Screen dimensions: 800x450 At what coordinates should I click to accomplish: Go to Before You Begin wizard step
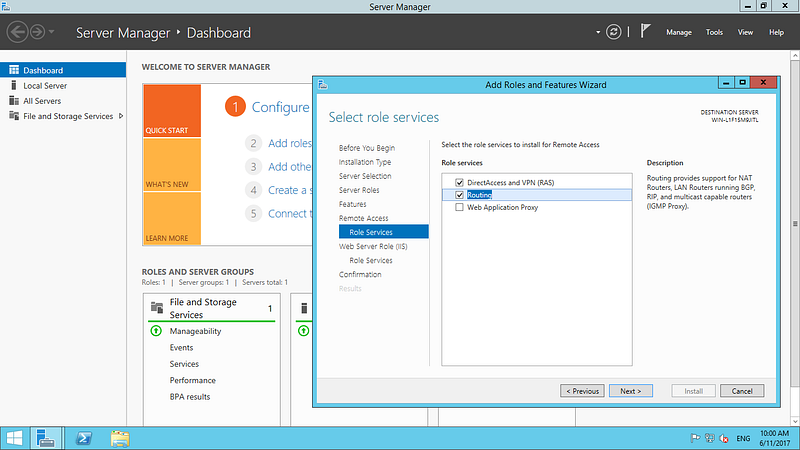(x=367, y=148)
